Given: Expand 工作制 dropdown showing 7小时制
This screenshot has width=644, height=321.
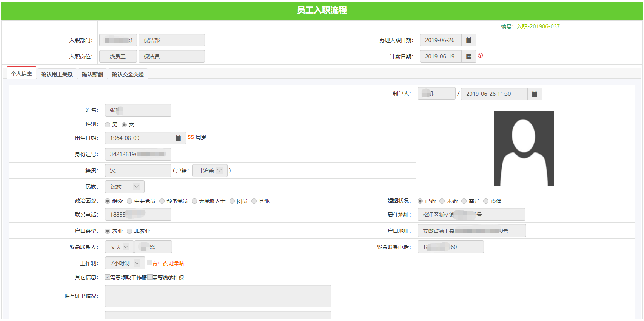Looking at the screenshot, I should 125,263.
